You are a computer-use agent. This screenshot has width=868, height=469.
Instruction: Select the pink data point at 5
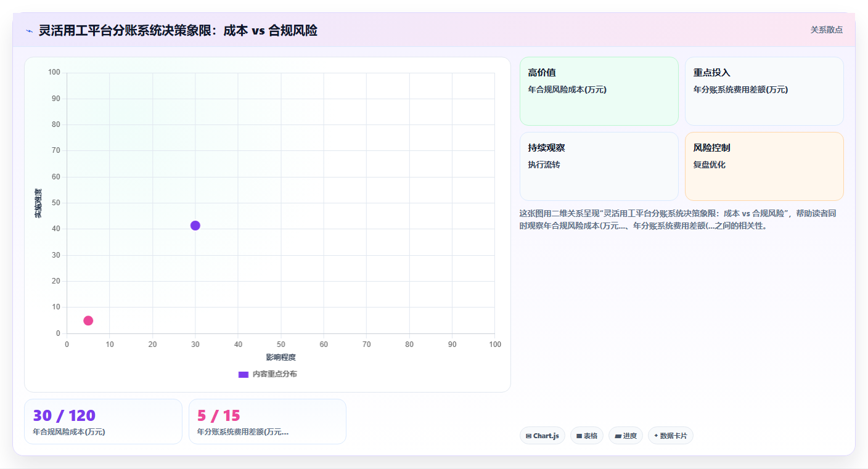pyautogui.click(x=88, y=320)
